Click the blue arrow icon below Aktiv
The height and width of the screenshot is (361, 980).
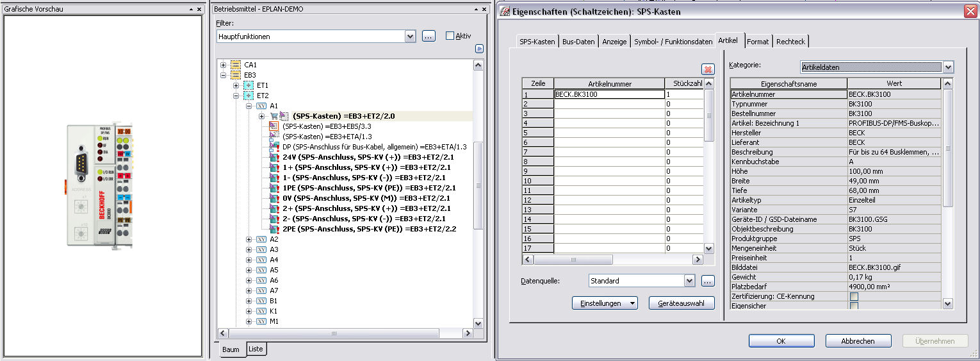pos(479,49)
